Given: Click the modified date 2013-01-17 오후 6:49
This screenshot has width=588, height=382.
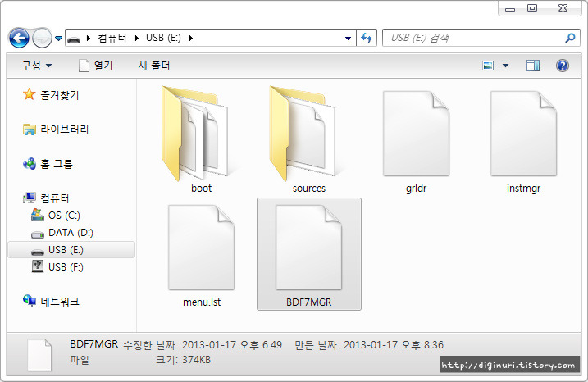Looking at the screenshot, I should (x=232, y=345).
